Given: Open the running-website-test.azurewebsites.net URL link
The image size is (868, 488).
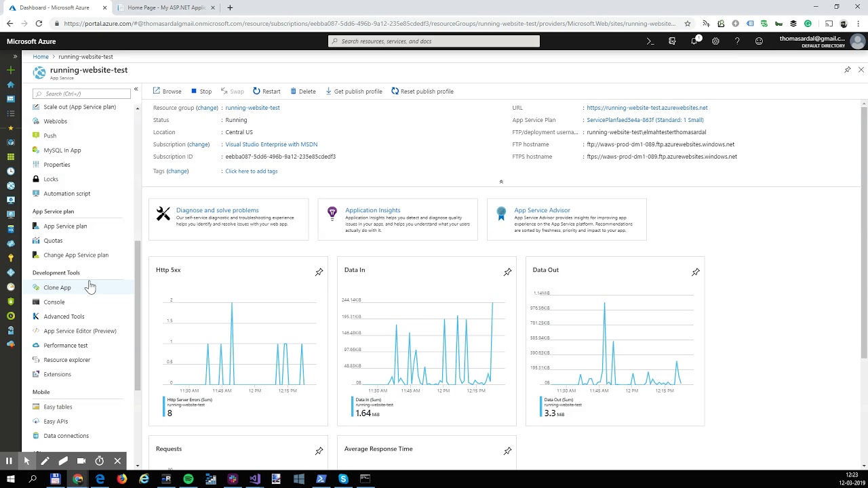Looking at the screenshot, I should [647, 108].
